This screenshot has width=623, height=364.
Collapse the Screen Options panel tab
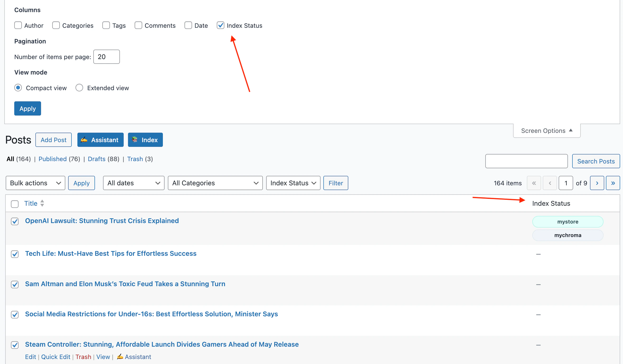coord(547,131)
